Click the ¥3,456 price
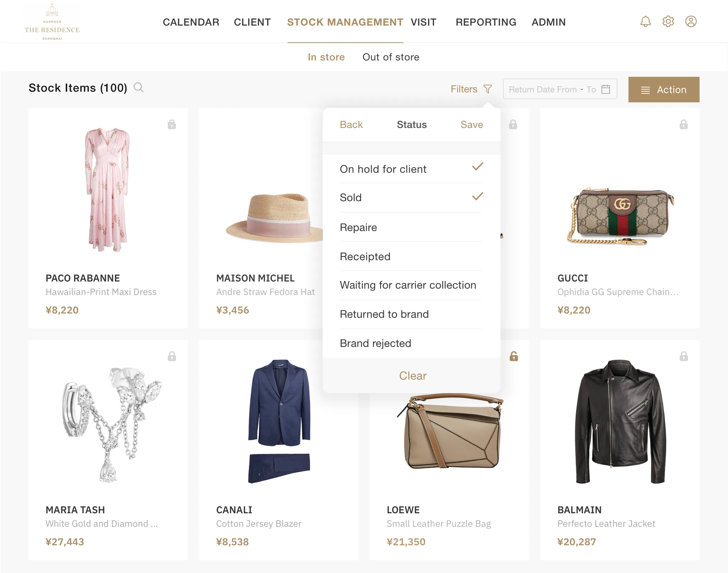Screen dimensions: 728x573 232,310
